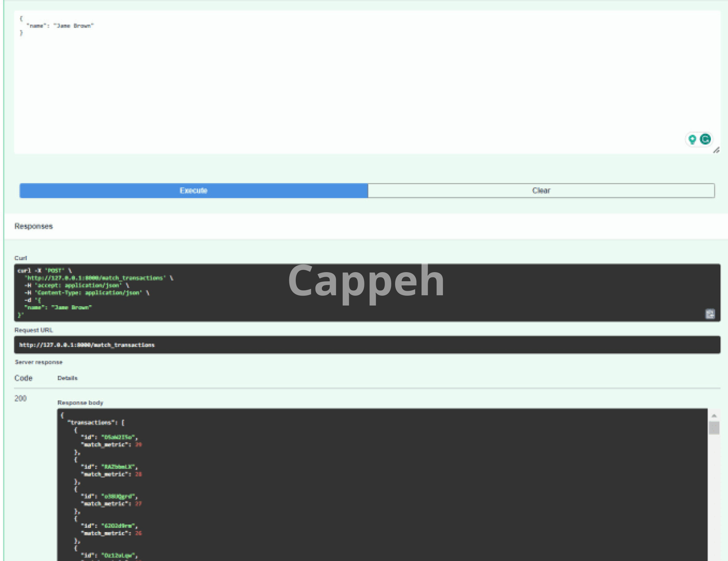
Task: Click the first transaction's match_metric value
Action: pos(138,445)
